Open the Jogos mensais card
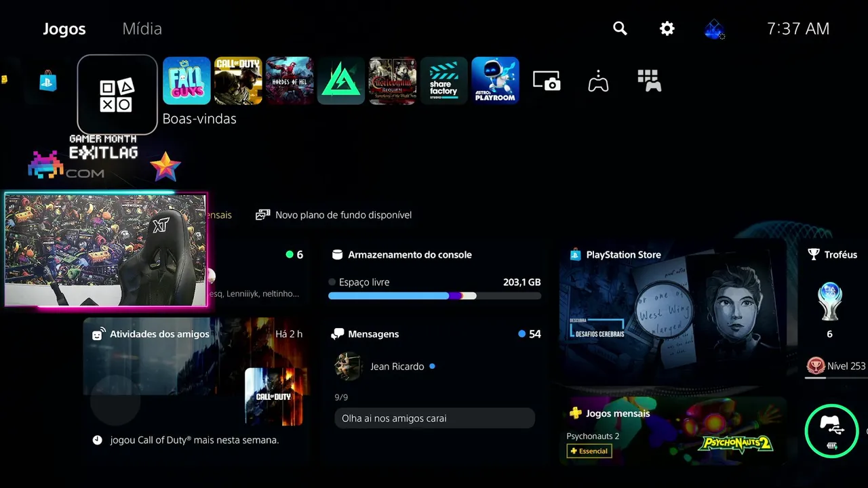 point(673,430)
